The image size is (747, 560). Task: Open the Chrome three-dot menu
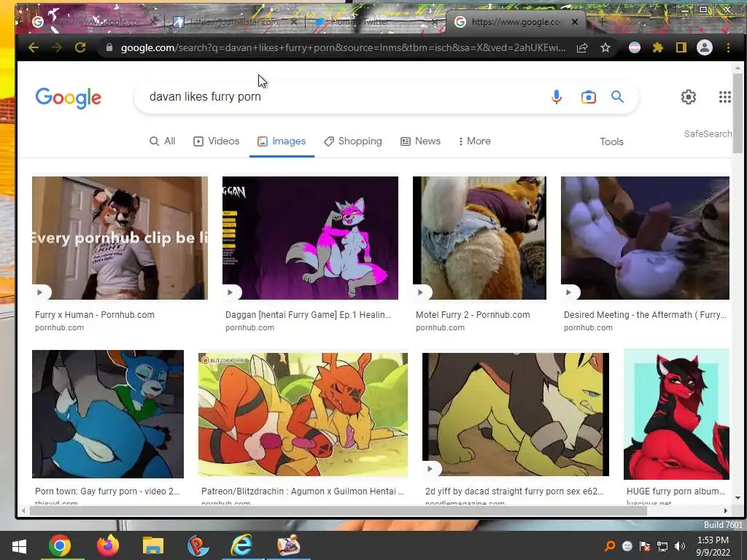coord(728,47)
